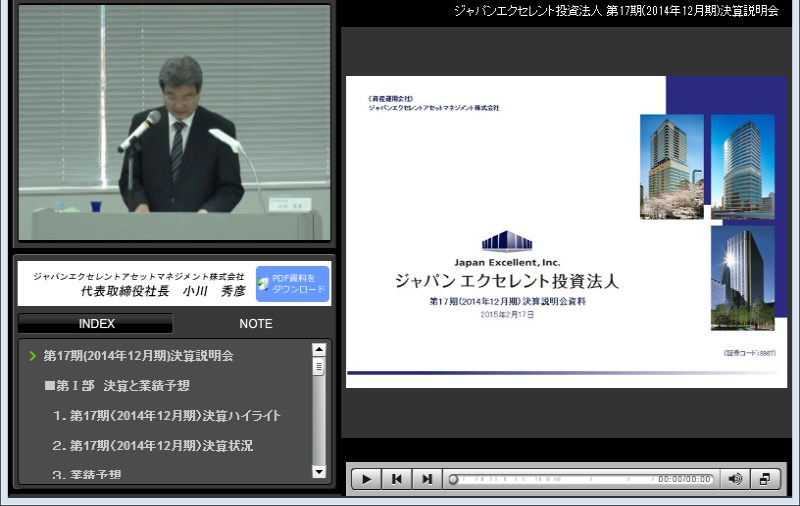The image size is (800, 506).
Task: Download the PDF materials
Action: click(x=292, y=284)
